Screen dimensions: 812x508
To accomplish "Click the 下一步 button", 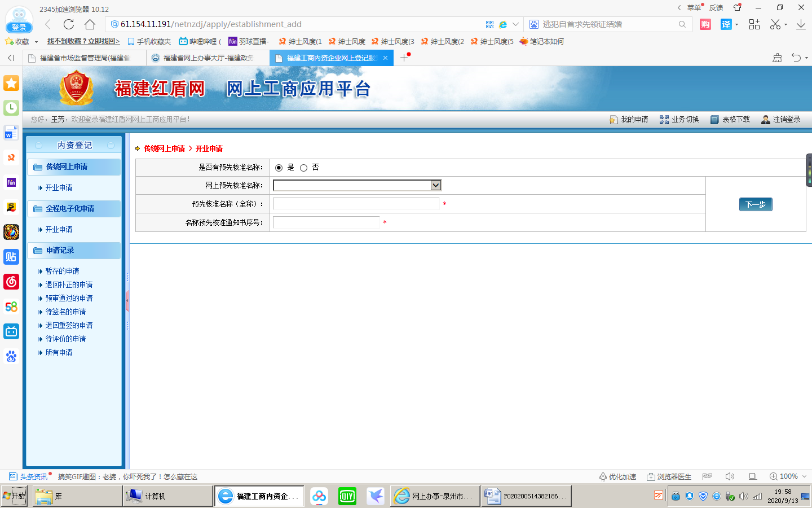I will pos(755,204).
